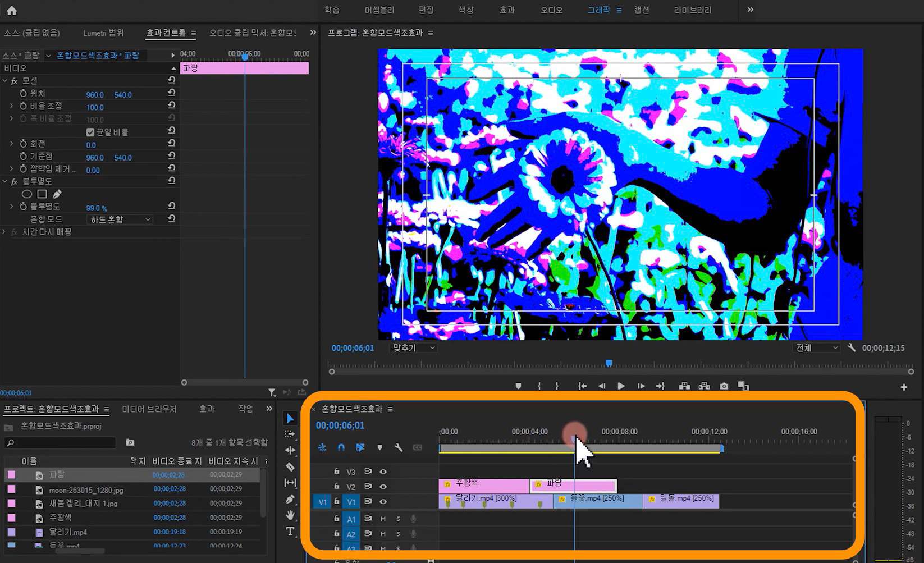Open the 미디어 브라우저 tab

(149, 409)
